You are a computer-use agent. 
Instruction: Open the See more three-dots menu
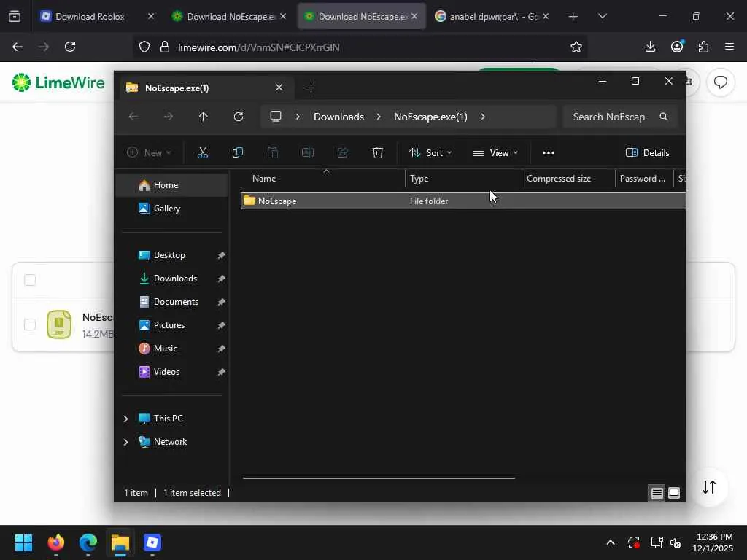[x=549, y=153]
